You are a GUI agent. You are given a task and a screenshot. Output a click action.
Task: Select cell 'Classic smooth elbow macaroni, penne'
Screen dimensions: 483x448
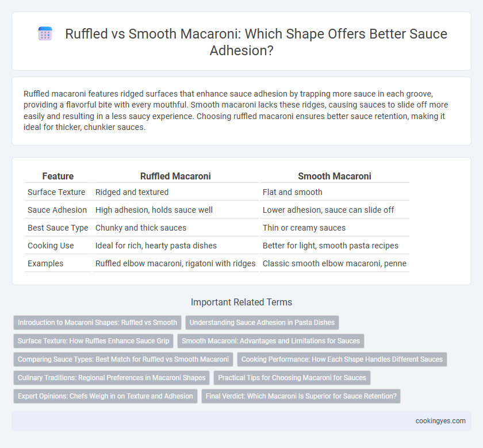tap(335, 263)
